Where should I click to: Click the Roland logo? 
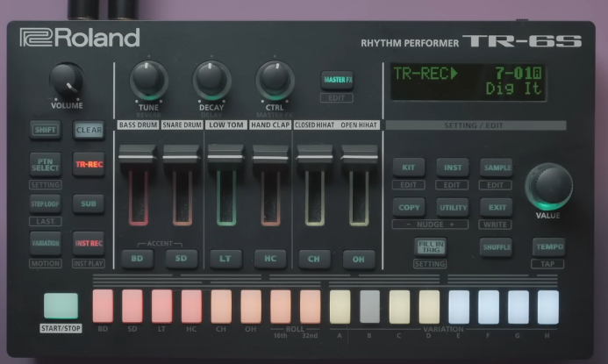80,38
